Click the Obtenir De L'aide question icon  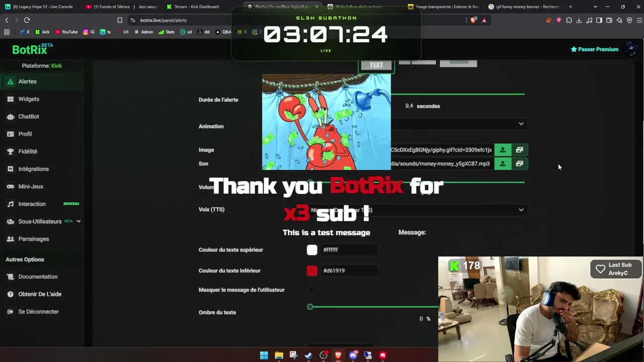10,294
